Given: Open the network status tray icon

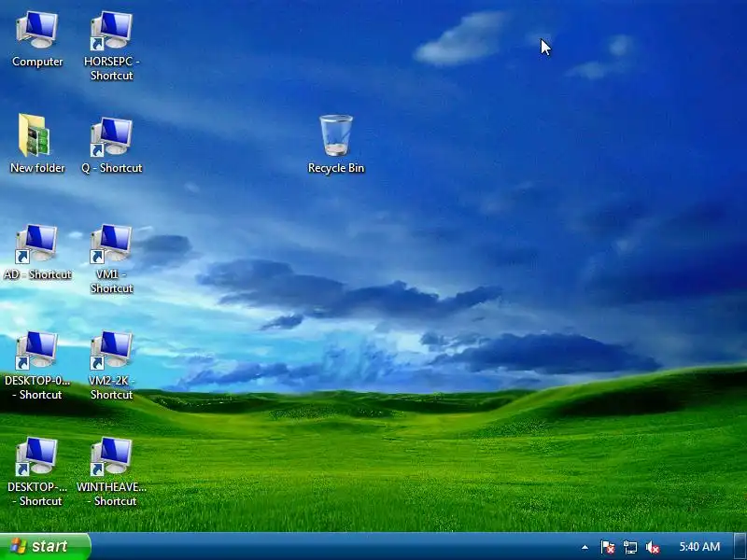Looking at the screenshot, I should point(629,547).
